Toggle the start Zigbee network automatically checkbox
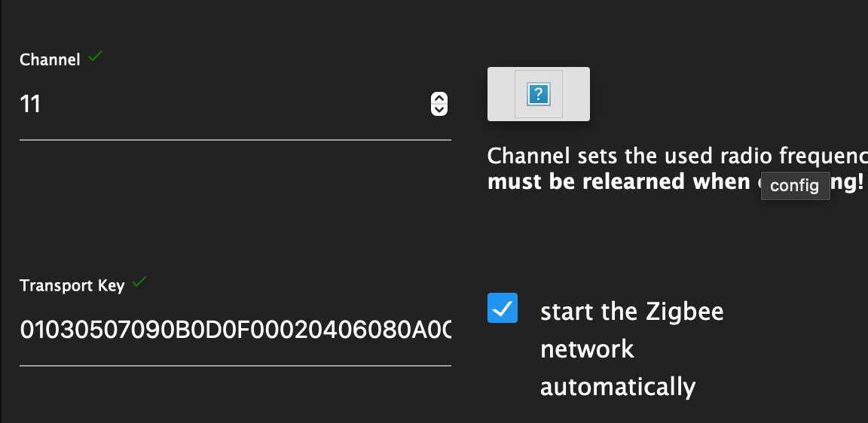The image size is (868, 423). (x=503, y=308)
